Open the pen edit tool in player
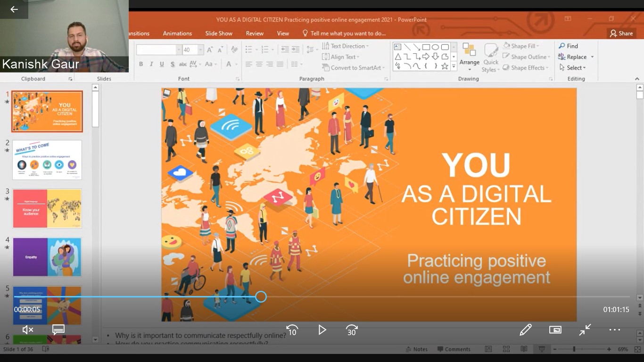 pyautogui.click(x=526, y=329)
